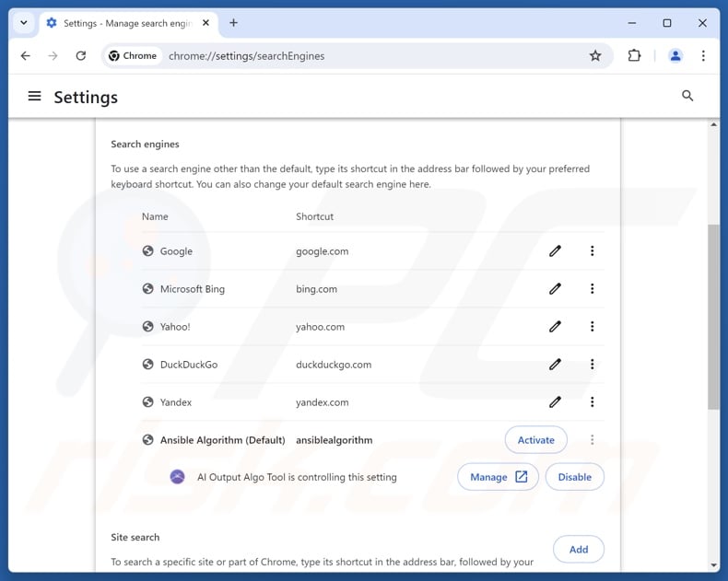Open more actions for DuckDuckGo
Screen dimensions: 728x581
pyautogui.click(x=592, y=365)
